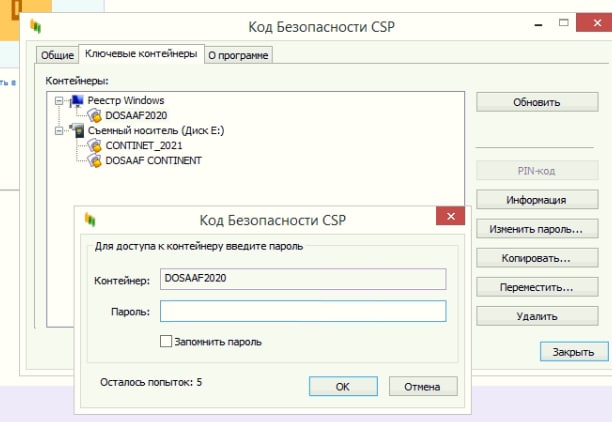Screen dimensions: 612x422
Task: Cancel the dialog with Отмена
Action: pyautogui.click(x=423, y=386)
